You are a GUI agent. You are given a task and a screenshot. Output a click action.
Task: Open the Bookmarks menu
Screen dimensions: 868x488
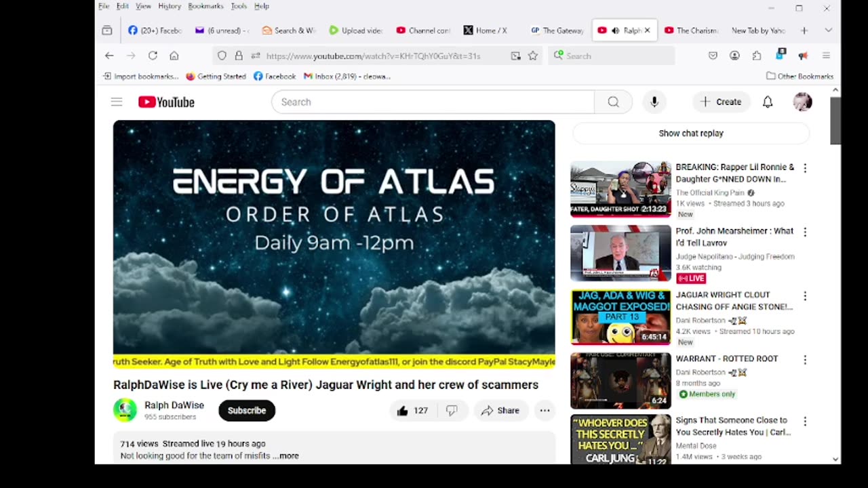coord(205,6)
